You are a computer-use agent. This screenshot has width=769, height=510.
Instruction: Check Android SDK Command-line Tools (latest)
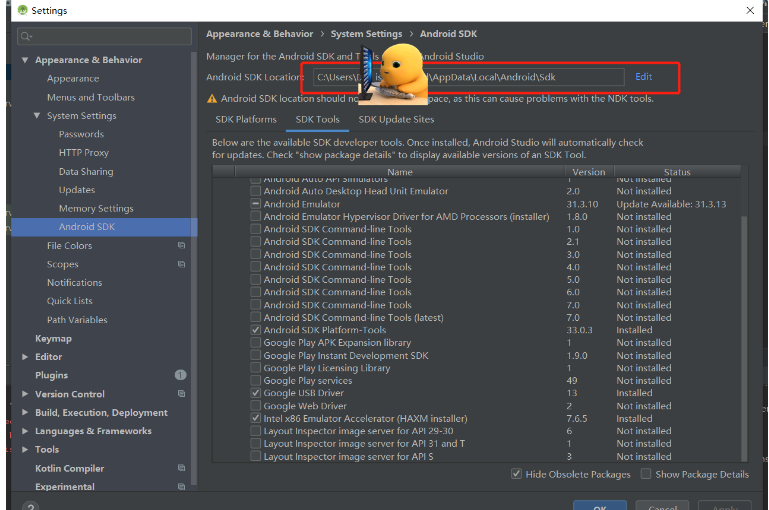(256, 317)
